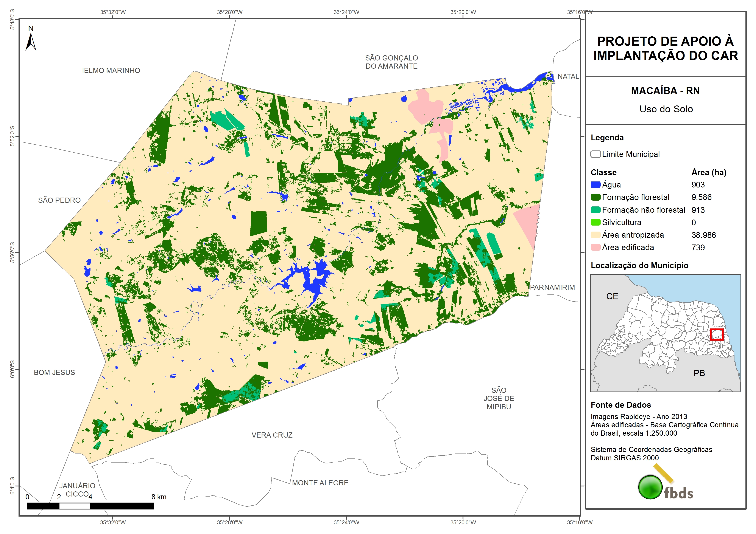Click the VERA CRUZ municipality label

(272, 435)
